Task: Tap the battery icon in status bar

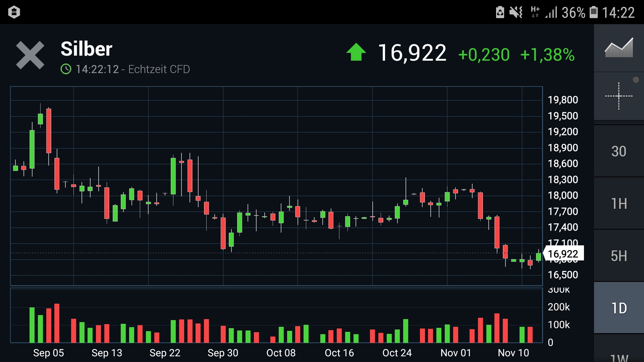Action: tap(593, 12)
